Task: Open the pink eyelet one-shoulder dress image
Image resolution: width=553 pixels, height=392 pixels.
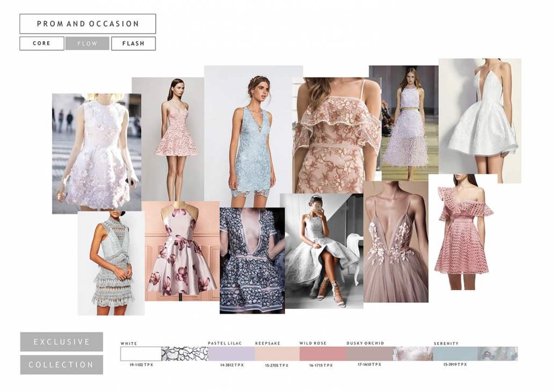Action: (463, 232)
